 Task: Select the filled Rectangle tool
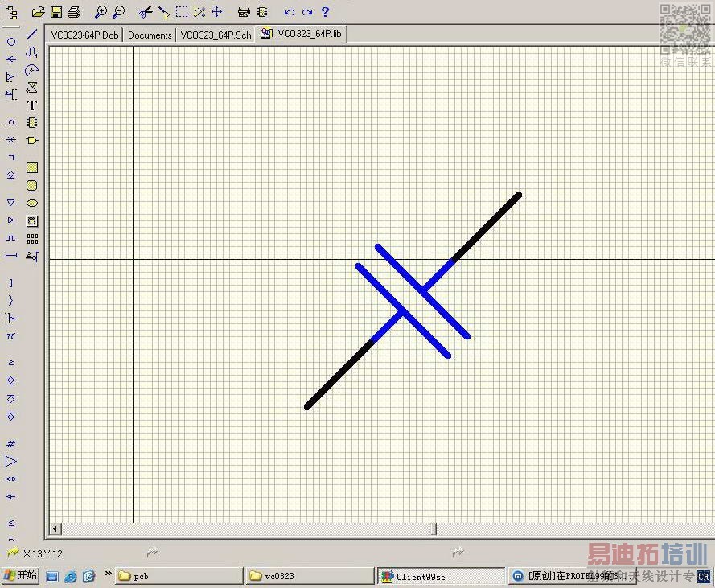(32, 168)
